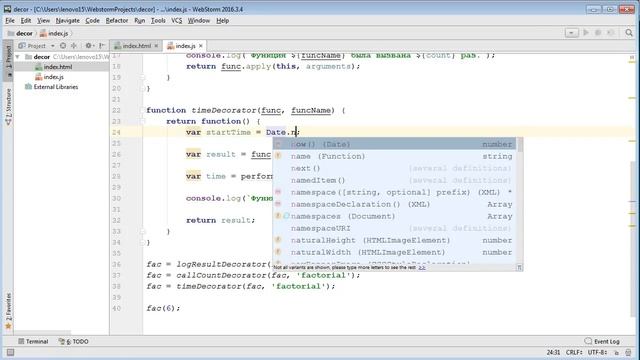Choose now() (Date) completion suggestion
The height and width of the screenshot is (360, 640).
coord(394,144)
